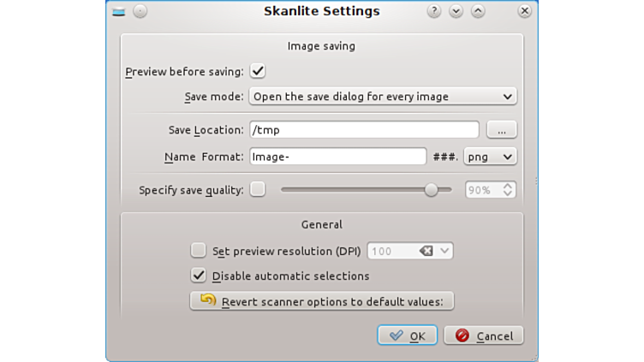Open the preview resolution DPI dropdown arrow
The width and height of the screenshot is (644, 362).
(x=444, y=251)
